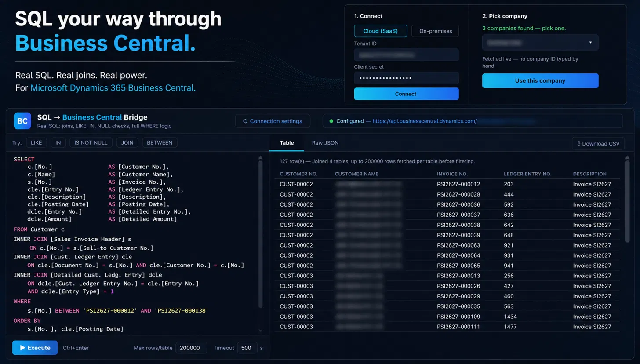Image resolution: width=640 pixels, height=364 pixels.
Task: Click the Tenant ID input field
Action: (407, 55)
